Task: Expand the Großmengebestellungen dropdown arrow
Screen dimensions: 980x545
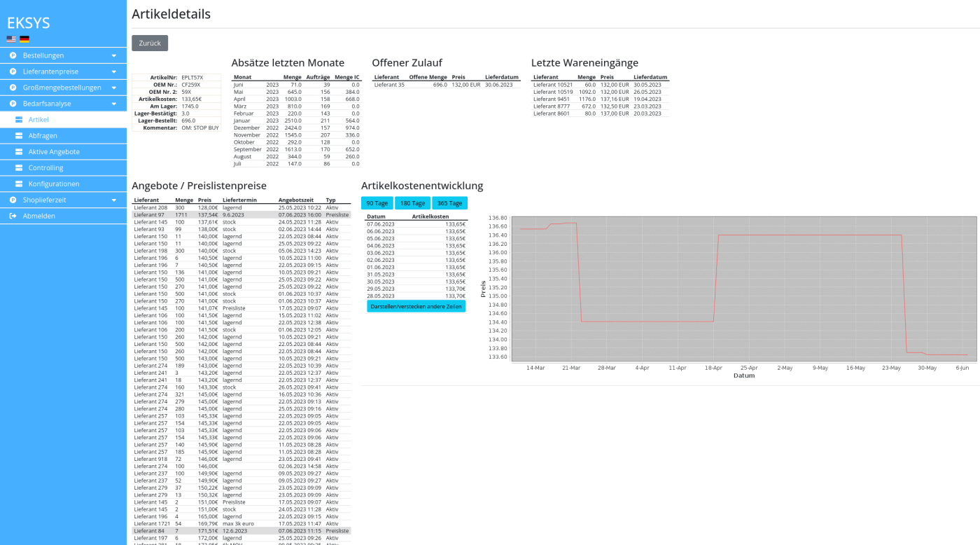Action: coord(114,88)
